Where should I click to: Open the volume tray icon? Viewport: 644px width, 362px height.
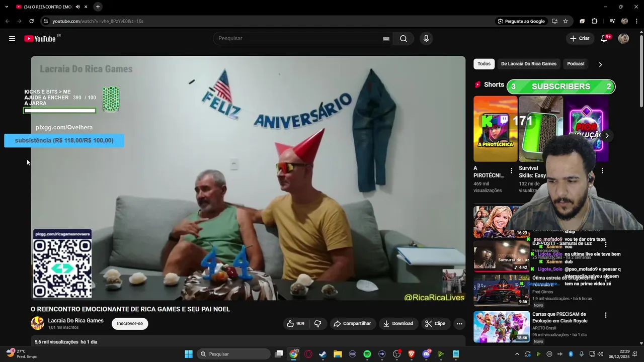coord(600,354)
